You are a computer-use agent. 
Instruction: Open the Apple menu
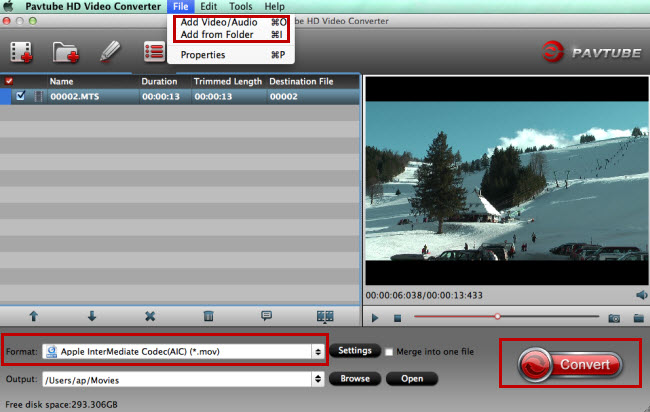click(8, 6)
